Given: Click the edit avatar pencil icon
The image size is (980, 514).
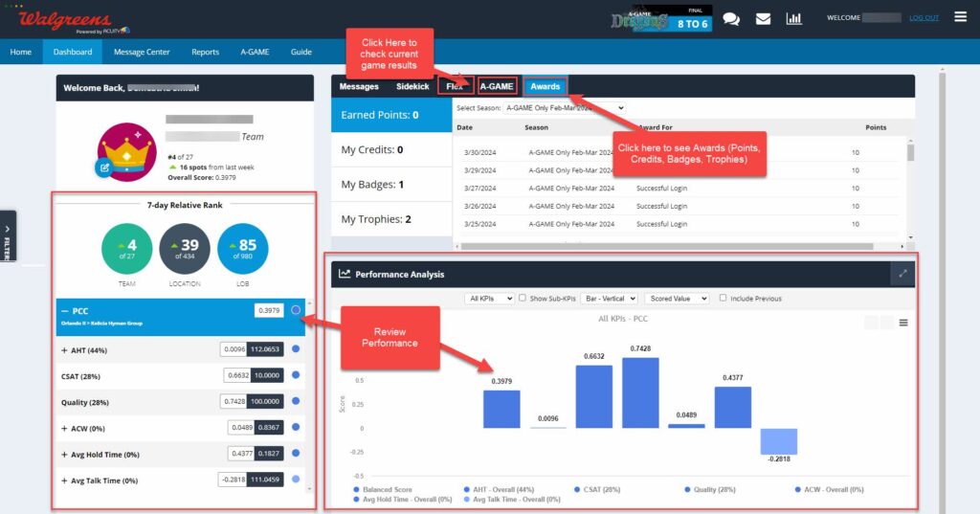Looking at the screenshot, I should 102,168.
